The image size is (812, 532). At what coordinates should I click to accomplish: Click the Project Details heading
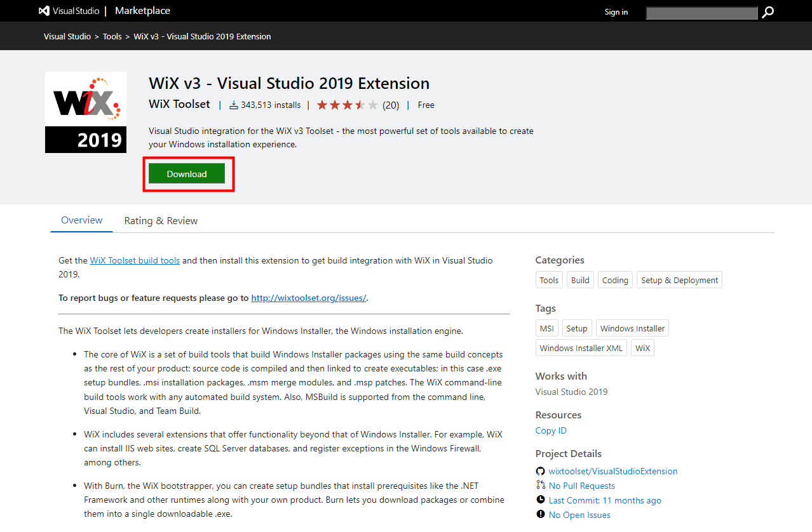(569, 454)
